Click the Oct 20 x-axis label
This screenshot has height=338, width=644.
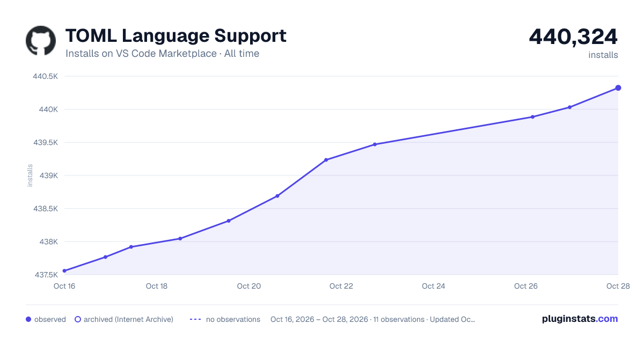pos(249,286)
